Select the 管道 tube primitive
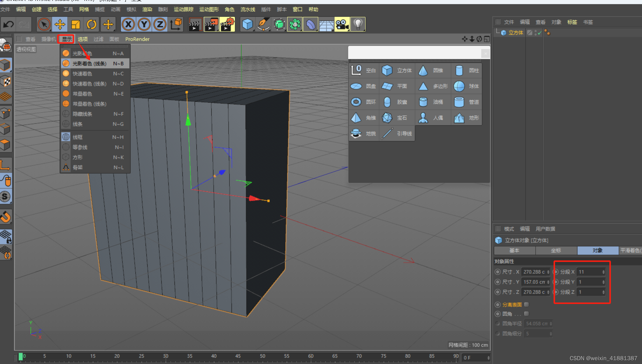The height and width of the screenshot is (364, 642). 467,102
